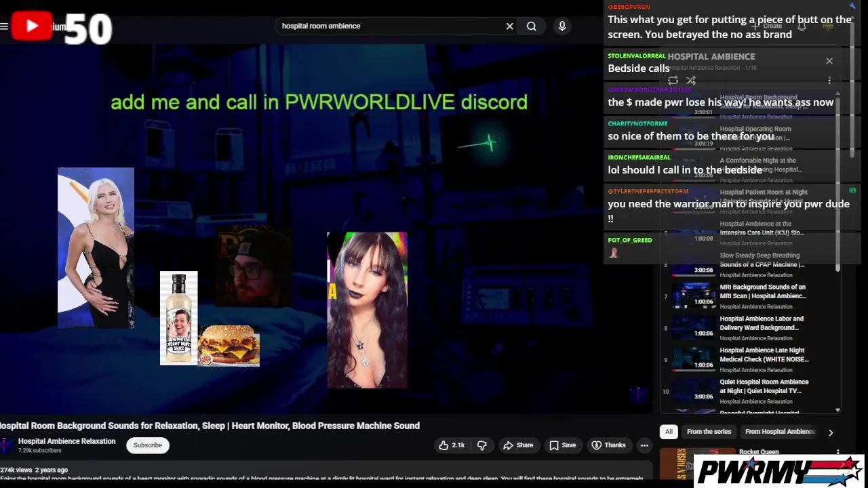Screen dimensions: 868x488
Task: Toggle shuffle playlist icon
Action: (691, 81)
